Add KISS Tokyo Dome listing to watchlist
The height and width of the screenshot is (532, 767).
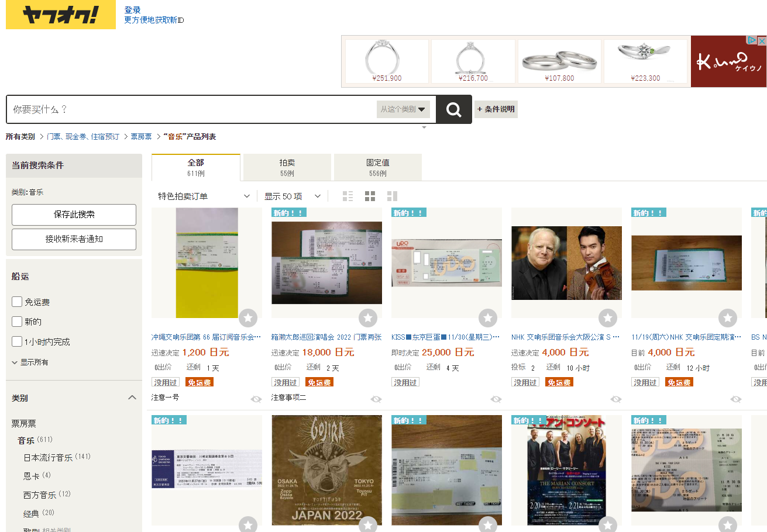[488, 318]
